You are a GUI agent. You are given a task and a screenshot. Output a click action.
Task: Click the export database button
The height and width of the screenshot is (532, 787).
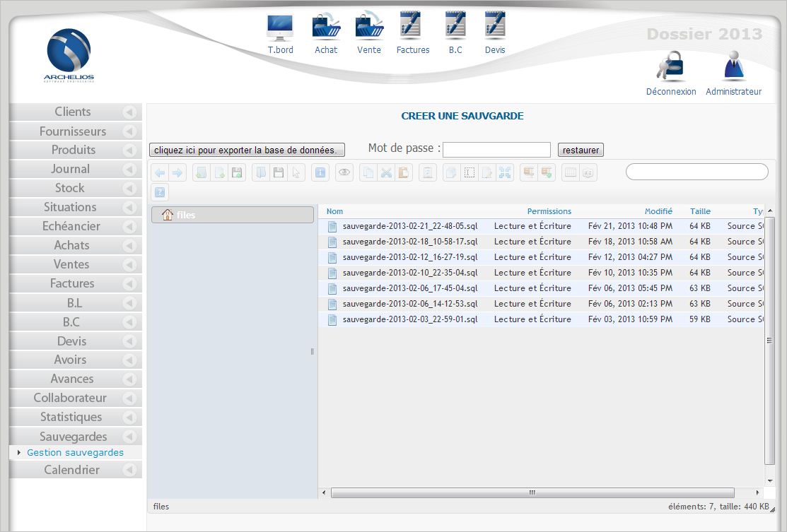tap(247, 150)
